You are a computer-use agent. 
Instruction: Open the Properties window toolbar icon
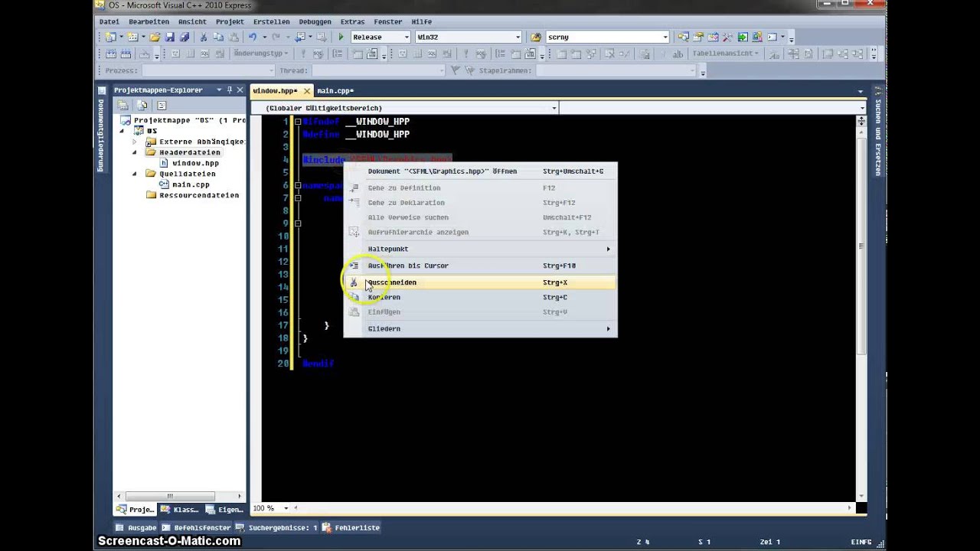[x=699, y=37]
